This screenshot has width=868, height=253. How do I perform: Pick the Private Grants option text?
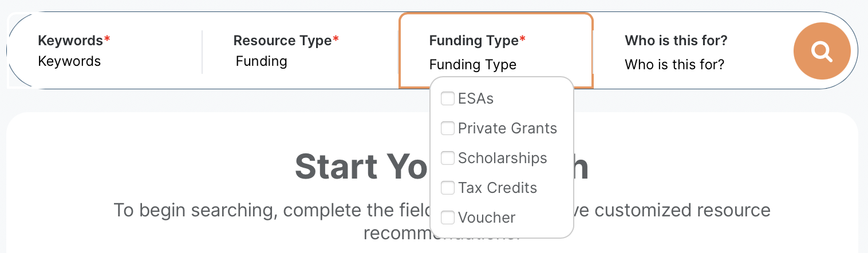tap(507, 128)
